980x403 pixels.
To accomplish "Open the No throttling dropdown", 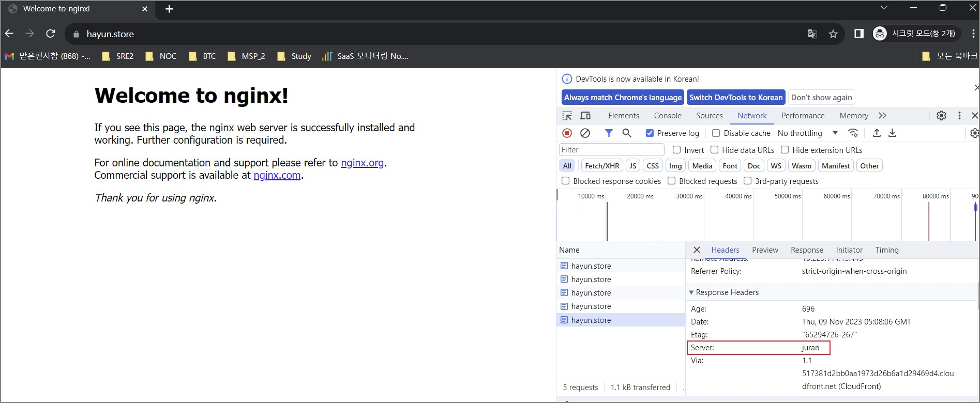I will (807, 133).
